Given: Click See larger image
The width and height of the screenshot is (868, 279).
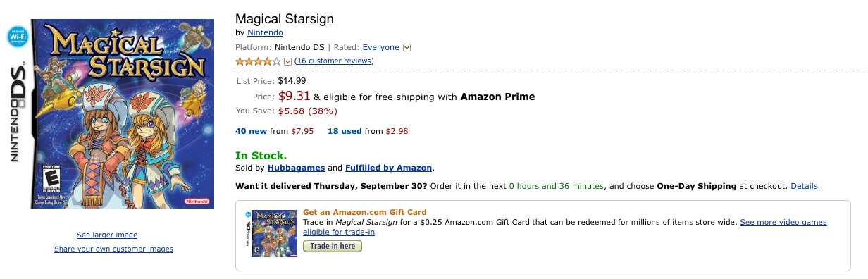Looking at the screenshot, I should (107, 235).
